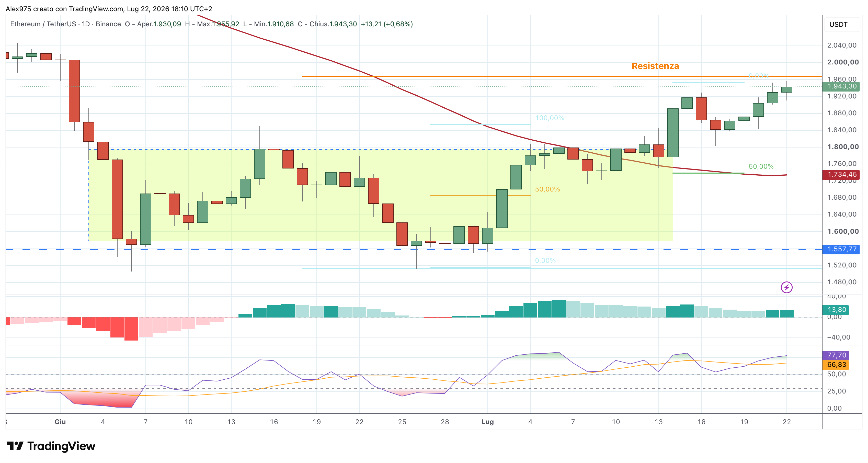Click the 1.480,00 price axis label

coord(842,282)
